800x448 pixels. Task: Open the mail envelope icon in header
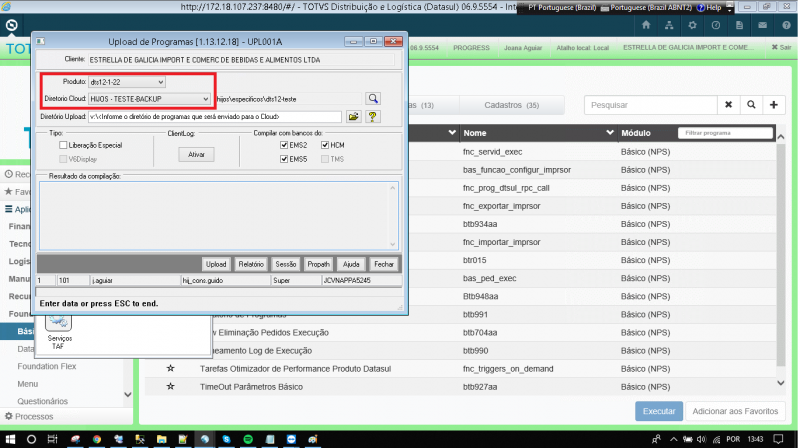tap(762, 25)
